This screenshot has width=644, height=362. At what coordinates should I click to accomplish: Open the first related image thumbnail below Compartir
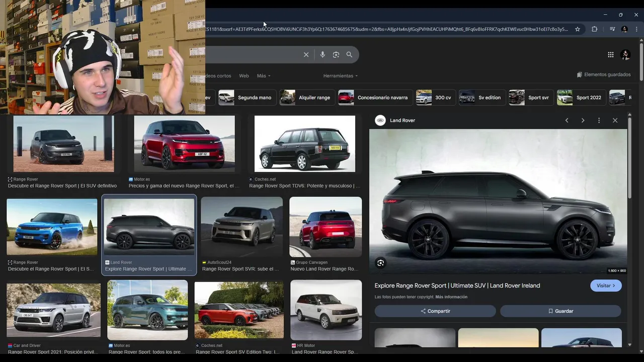415,337
